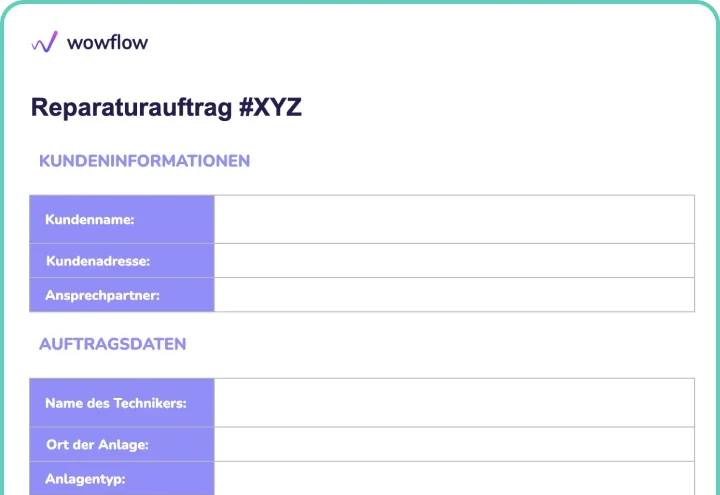Click the wowflow squiggle logo icon
720x495 pixels.
tap(45, 42)
